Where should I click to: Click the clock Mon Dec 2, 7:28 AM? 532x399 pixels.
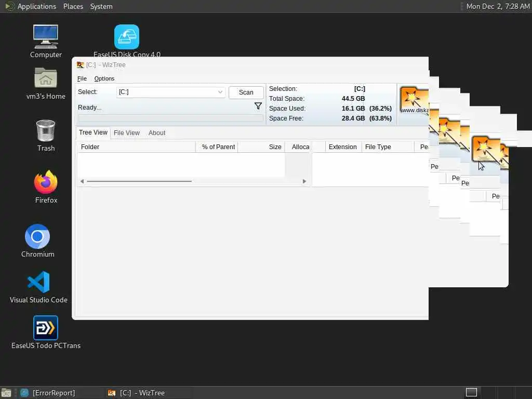click(x=498, y=6)
